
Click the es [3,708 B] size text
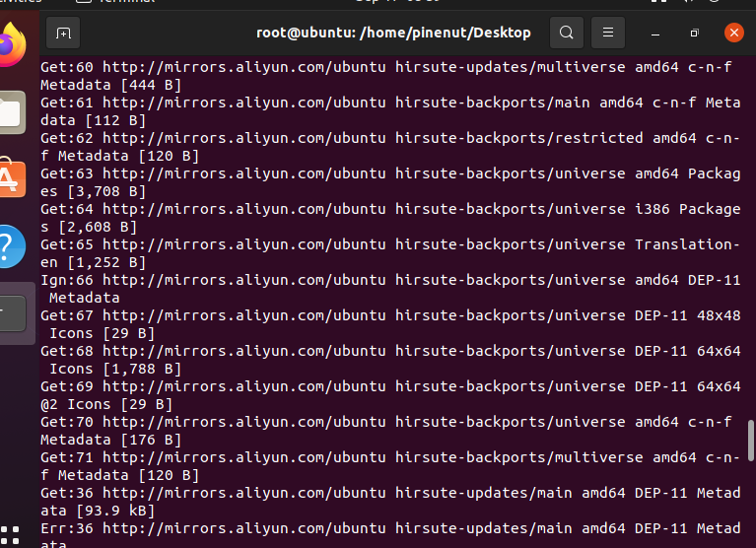tap(93, 191)
